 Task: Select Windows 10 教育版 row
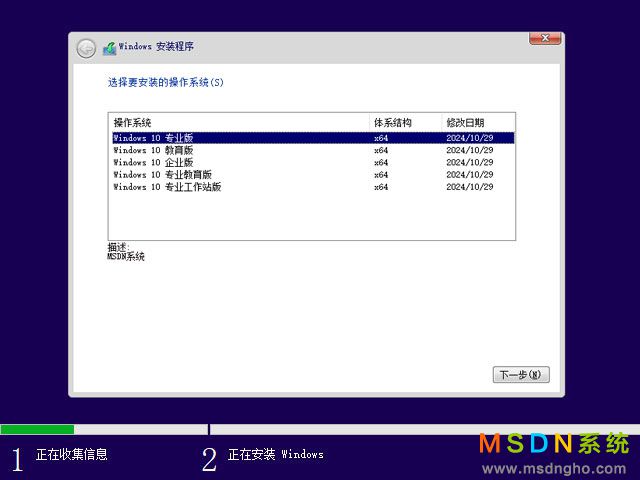point(313,150)
